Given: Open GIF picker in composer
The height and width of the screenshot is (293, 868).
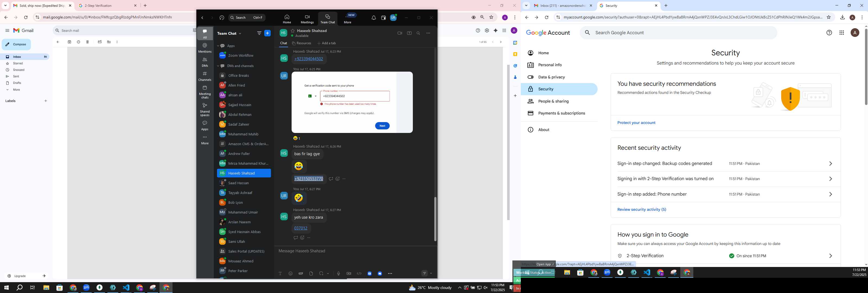Looking at the screenshot, I should (301, 273).
